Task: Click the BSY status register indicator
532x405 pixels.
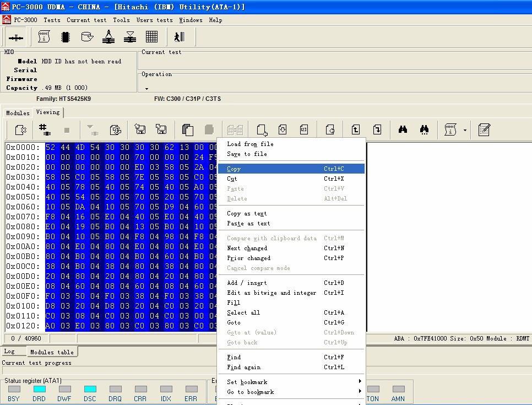Action: pyautogui.click(x=14, y=390)
